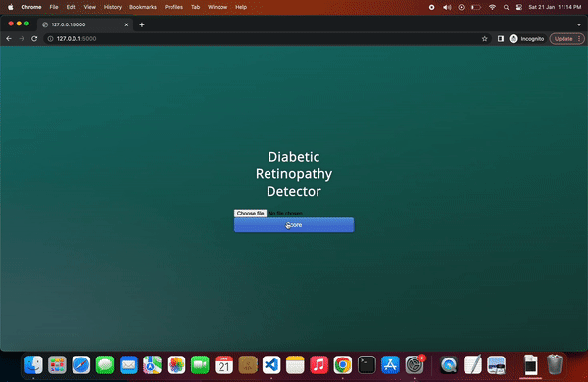
Task: Open the Tab menu
Action: [x=195, y=7]
